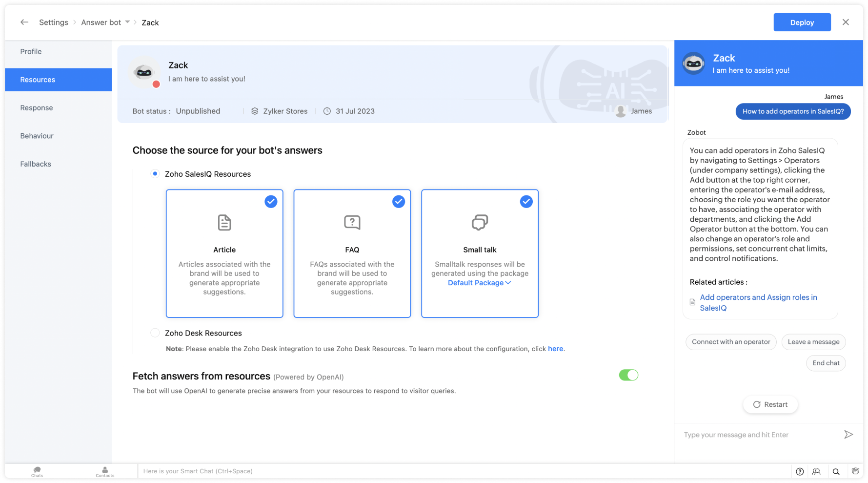Open Chats from the bottom bar
Screen dimensions: 868x483
37,471
